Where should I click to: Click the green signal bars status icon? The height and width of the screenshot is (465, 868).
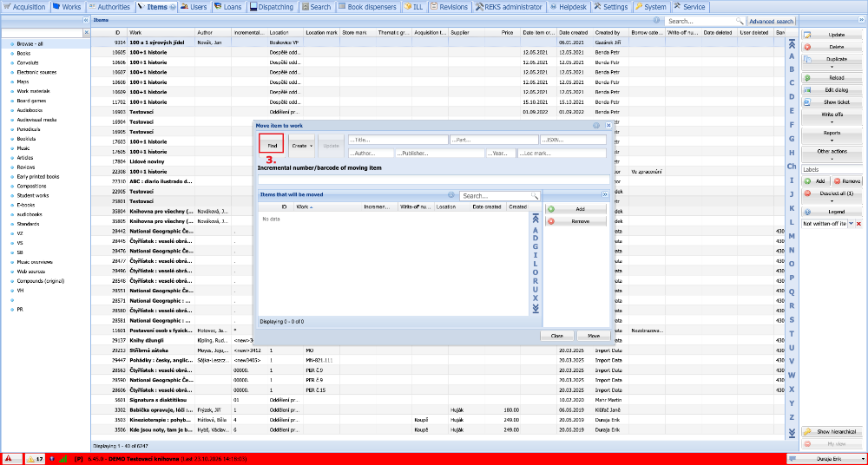[63, 458]
